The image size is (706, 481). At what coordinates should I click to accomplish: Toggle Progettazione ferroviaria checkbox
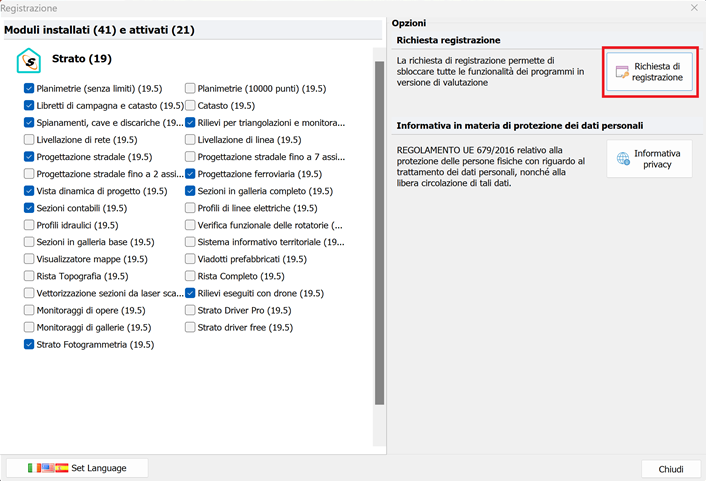(190, 174)
